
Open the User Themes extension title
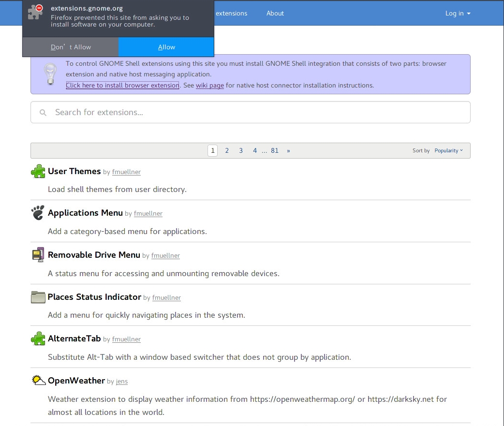pos(74,171)
